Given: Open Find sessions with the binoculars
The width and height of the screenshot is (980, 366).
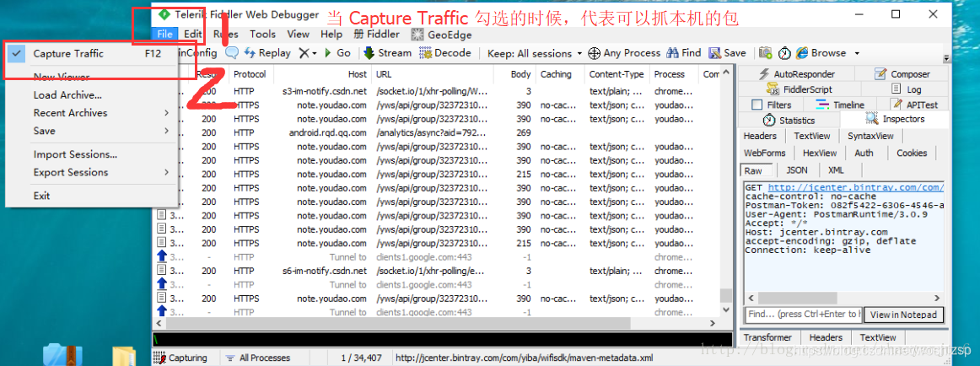Looking at the screenshot, I should tap(684, 53).
